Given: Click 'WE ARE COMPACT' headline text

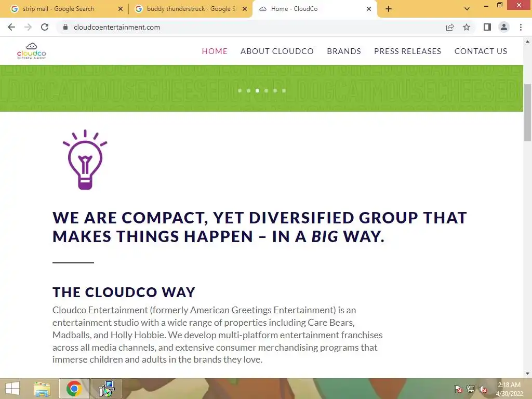Looking at the screenshot, I should pos(260,227).
